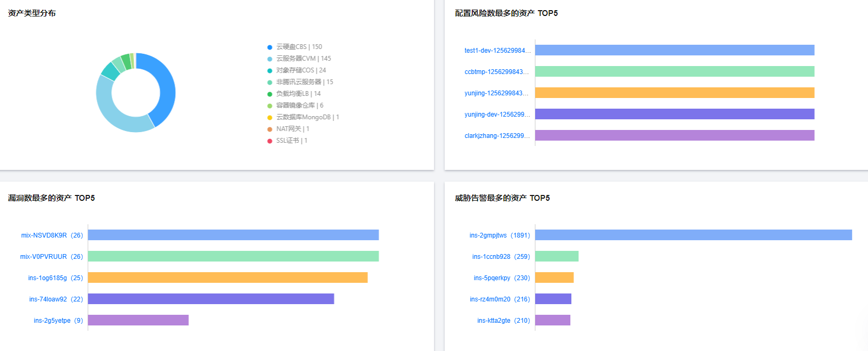Viewport: 868px width, 351px height.
Task: Toggle legend entry 非腾讯云服务器 | 15
Action: (300, 82)
